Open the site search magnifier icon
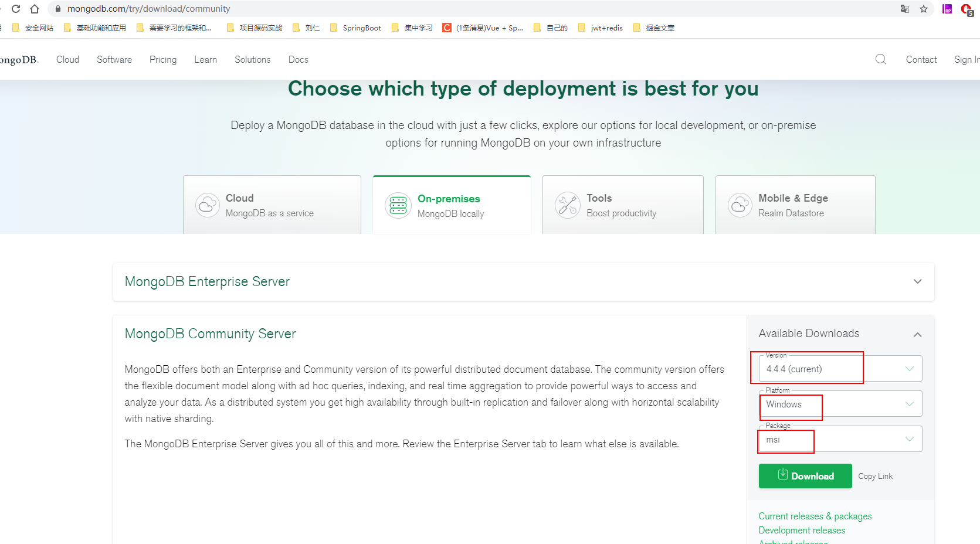 coord(880,59)
